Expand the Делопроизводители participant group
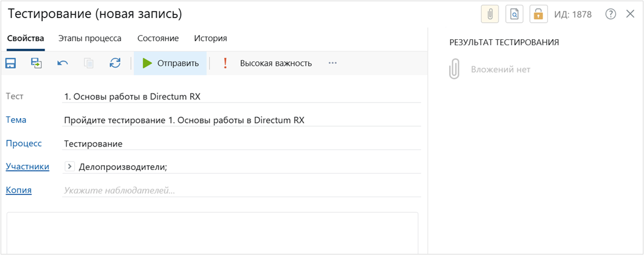This screenshot has width=644, height=255. pos(69,167)
